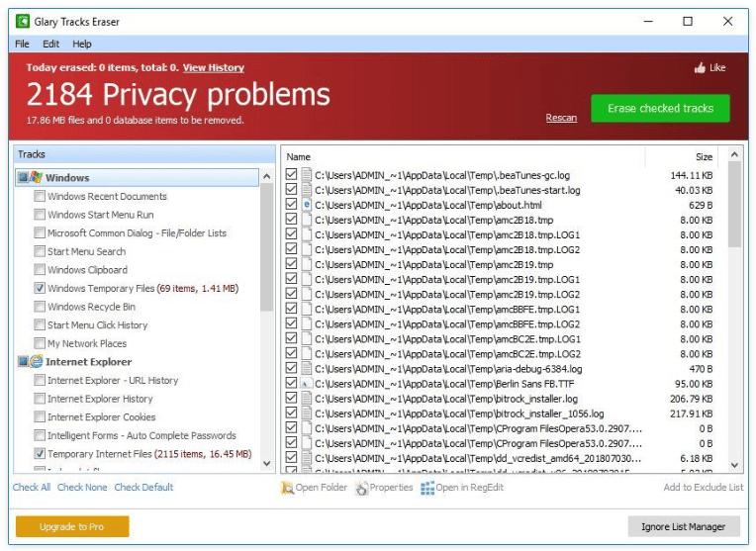Click file icon for amc2B18.tmp
The width and height of the screenshot is (756, 551).
tap(306, 220)
